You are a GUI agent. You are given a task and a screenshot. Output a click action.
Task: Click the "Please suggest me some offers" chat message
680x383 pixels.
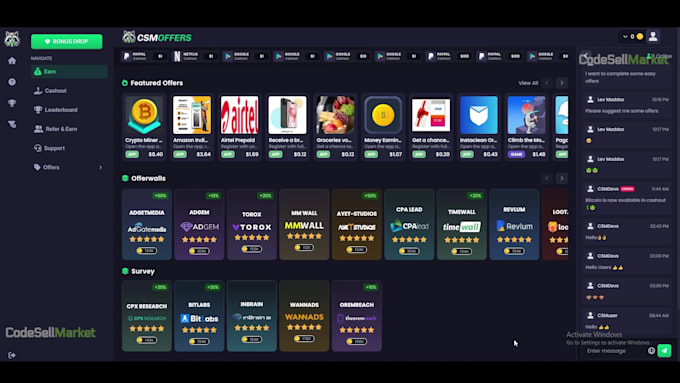coord(621,111)
